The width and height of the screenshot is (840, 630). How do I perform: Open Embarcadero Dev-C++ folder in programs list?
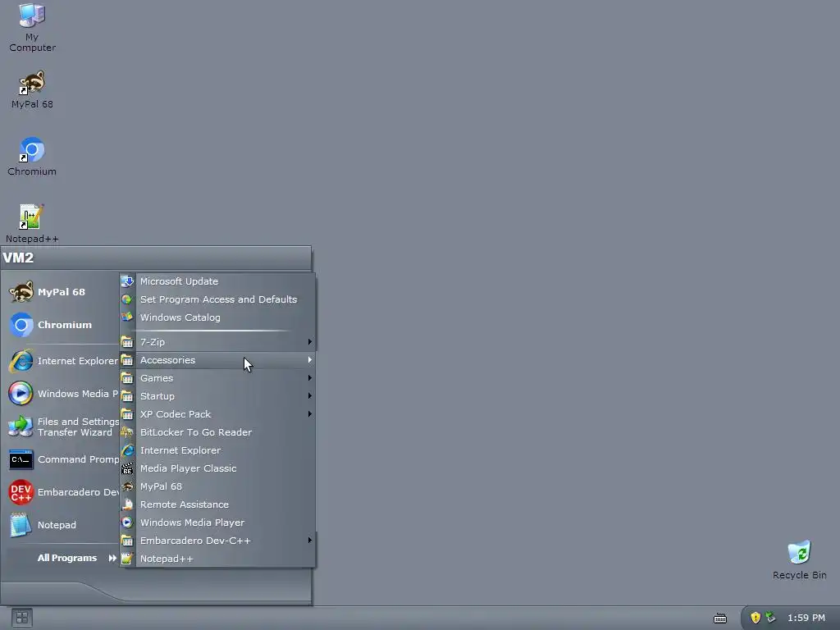[x=217, y=541]
